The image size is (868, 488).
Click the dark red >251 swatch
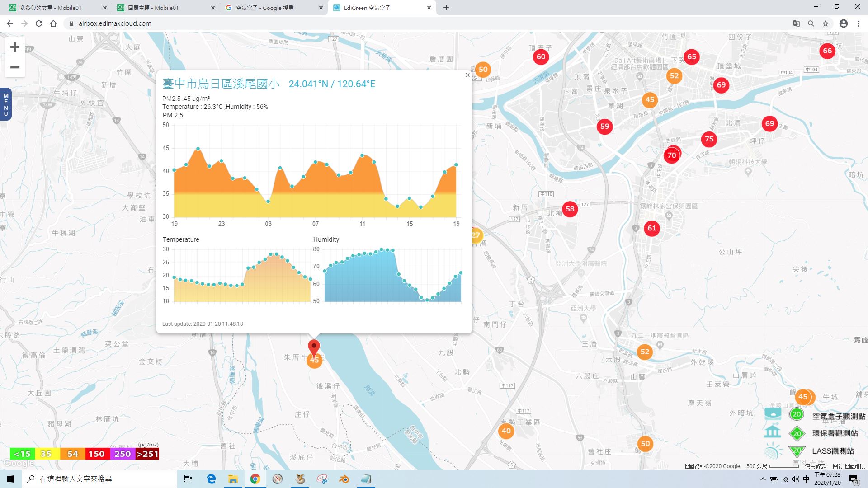tap(147, 454)
